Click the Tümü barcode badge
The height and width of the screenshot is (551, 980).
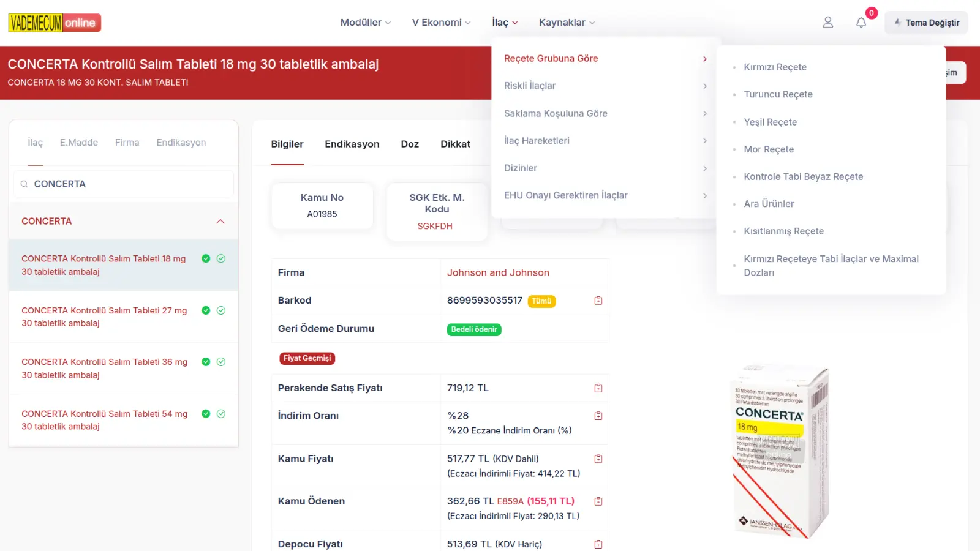(541, 301)
